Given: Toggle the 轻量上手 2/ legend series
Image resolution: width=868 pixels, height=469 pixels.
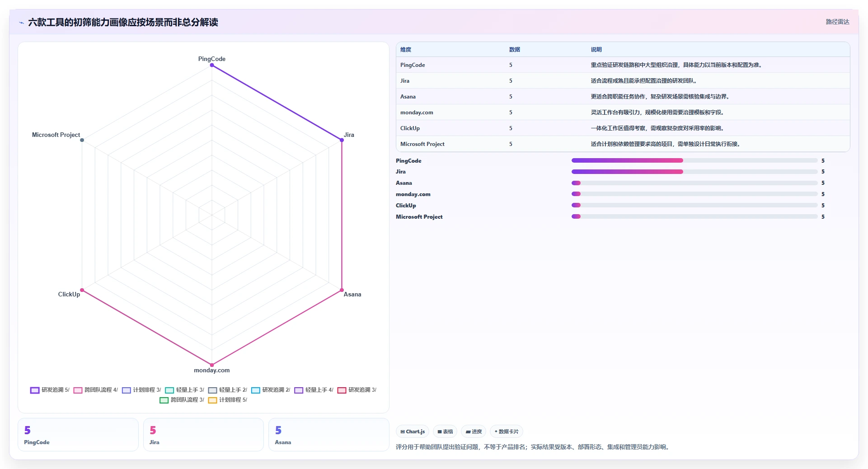Looking at the screenshot, I should tap(227, 390).
